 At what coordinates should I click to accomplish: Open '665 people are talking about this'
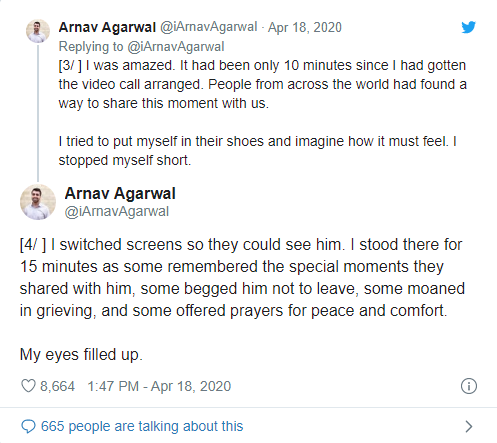(142, 426)
